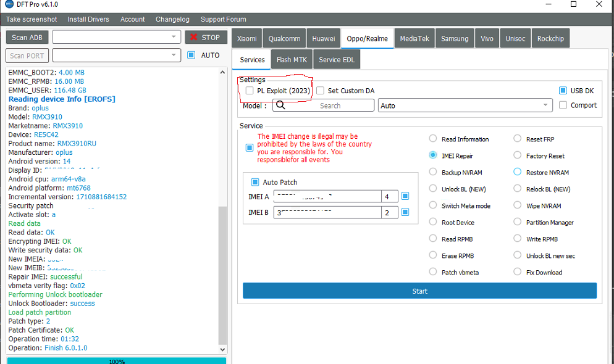
Task: Enable PL Exploit (2023) option
Action: coord(250,91)
